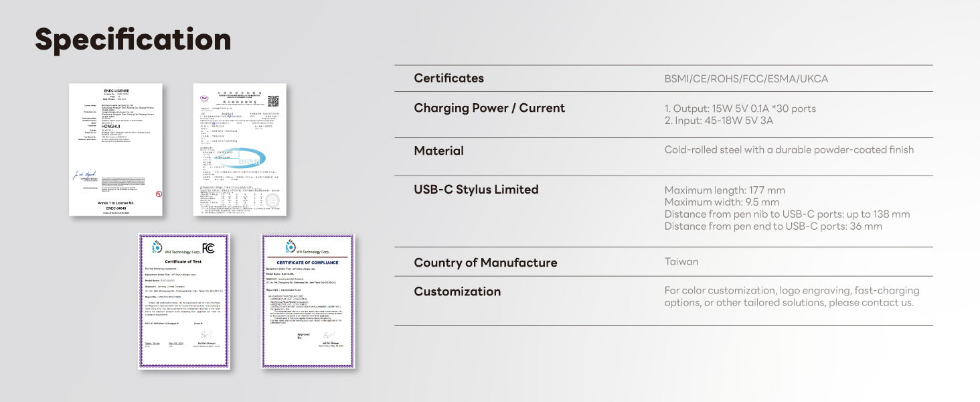Screen dimensions: 980x402
Task: Click the Specification heading
Action: tap(133, 40)
